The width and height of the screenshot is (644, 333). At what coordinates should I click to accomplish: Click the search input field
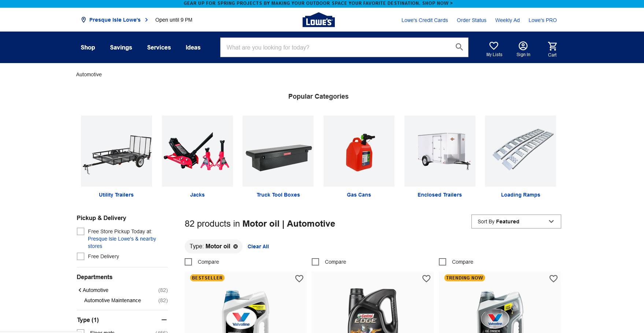[337, 47]
